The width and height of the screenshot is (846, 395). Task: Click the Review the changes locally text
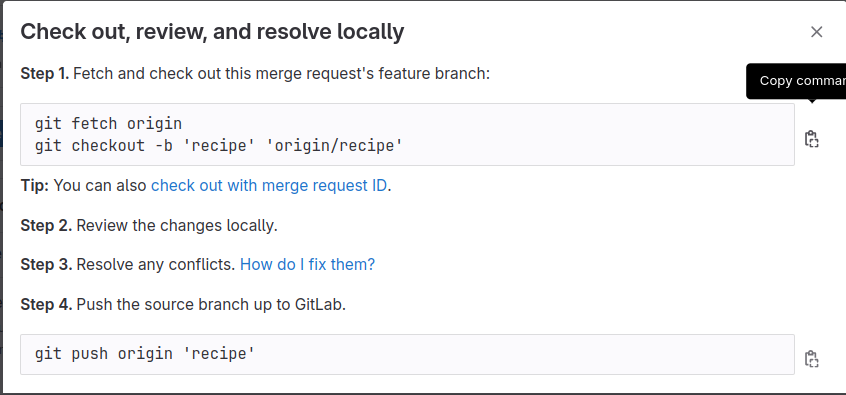click(177, 225)
